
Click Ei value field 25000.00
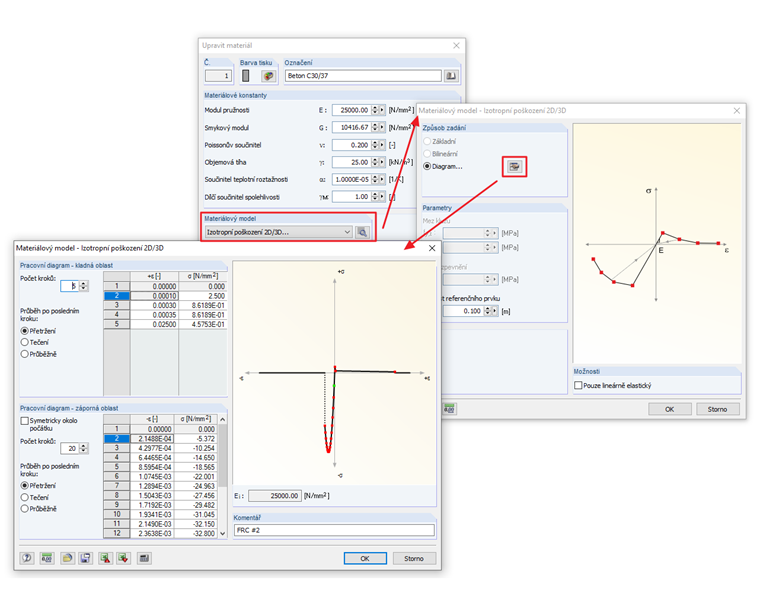pyautogui.click(x=275, y=496)
